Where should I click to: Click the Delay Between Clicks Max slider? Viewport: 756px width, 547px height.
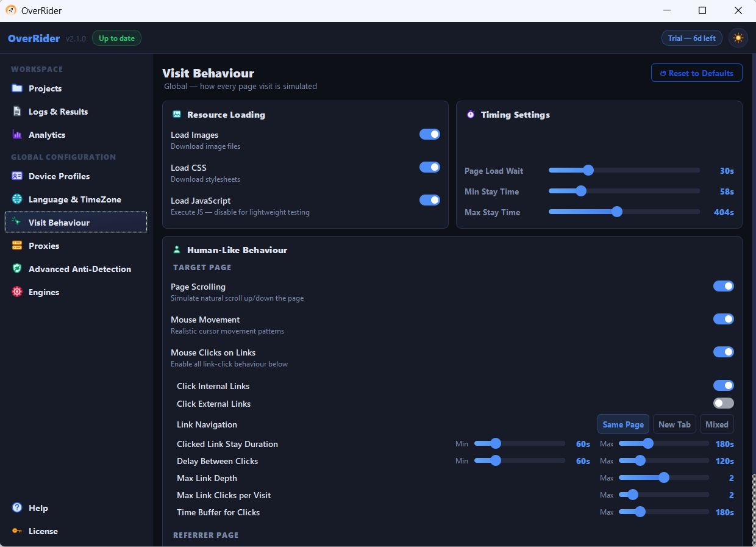point(664,461)
